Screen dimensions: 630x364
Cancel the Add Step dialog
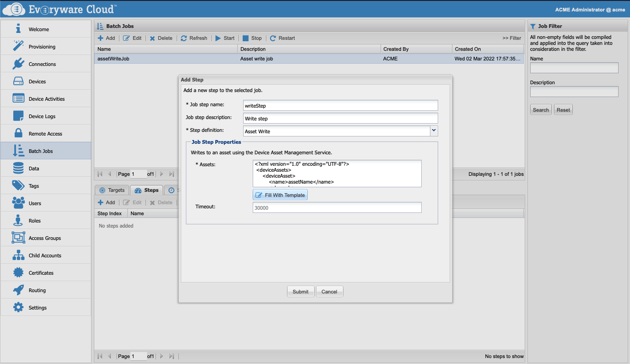click(x=330, y=292)
